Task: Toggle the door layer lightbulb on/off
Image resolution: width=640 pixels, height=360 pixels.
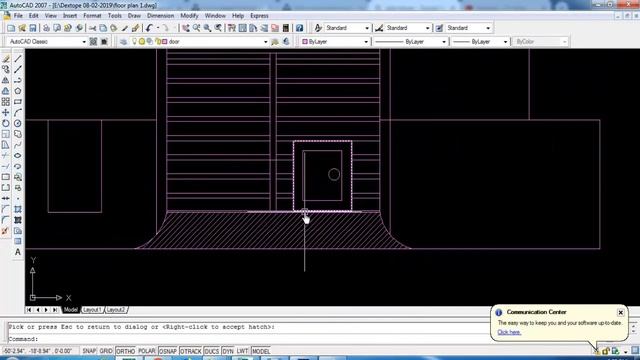Action: (x=134, y=42)
